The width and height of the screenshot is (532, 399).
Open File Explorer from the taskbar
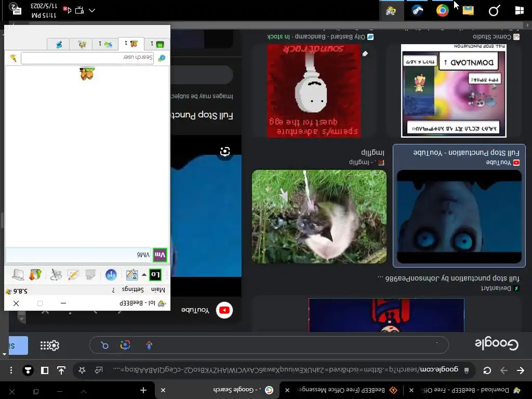point(468,10)
